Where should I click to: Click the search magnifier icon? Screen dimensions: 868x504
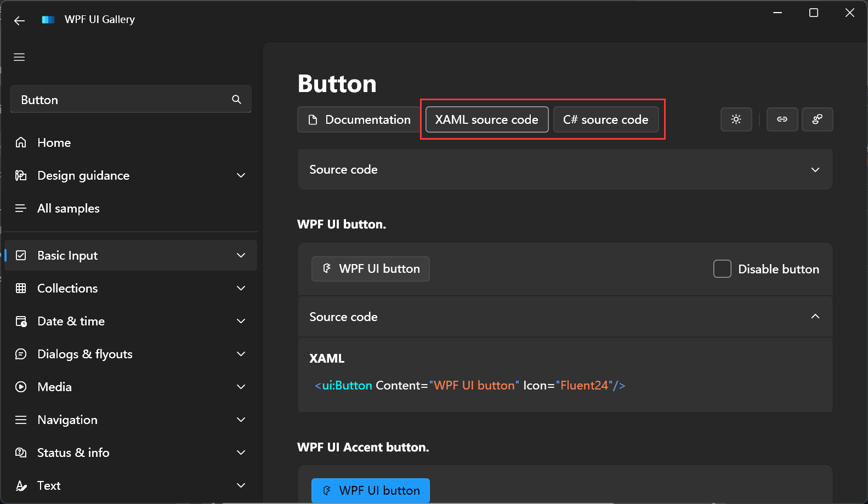(236, 99)
